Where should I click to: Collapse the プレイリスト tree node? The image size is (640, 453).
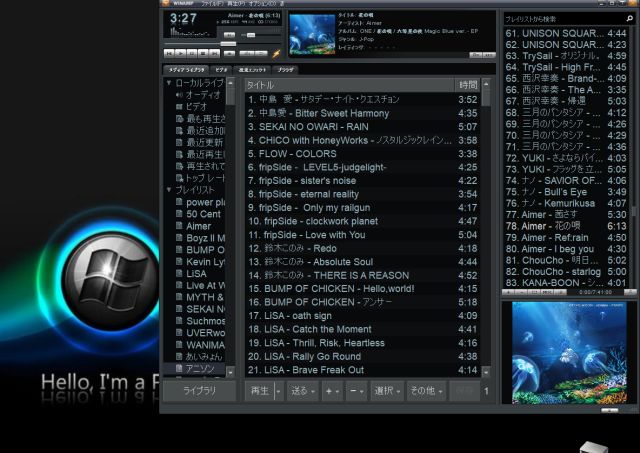169,190
